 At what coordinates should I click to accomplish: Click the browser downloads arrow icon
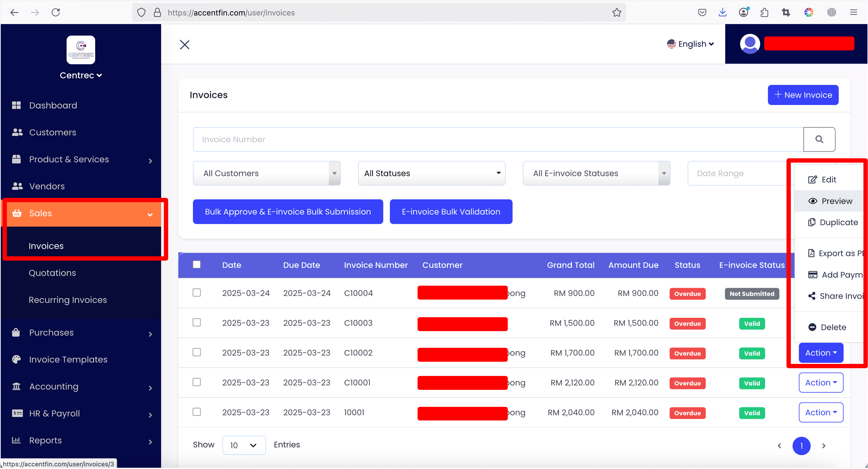[x=722, y=12]
